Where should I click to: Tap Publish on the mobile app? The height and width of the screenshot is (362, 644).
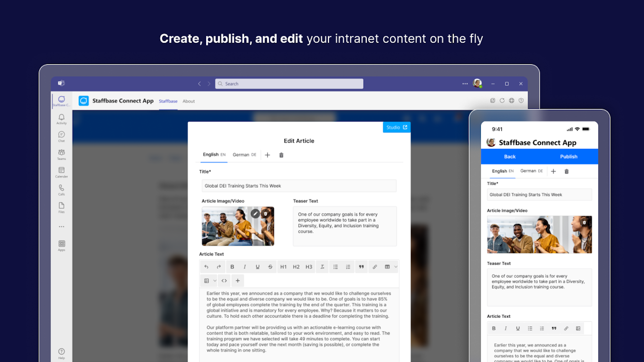click(569, 156)
